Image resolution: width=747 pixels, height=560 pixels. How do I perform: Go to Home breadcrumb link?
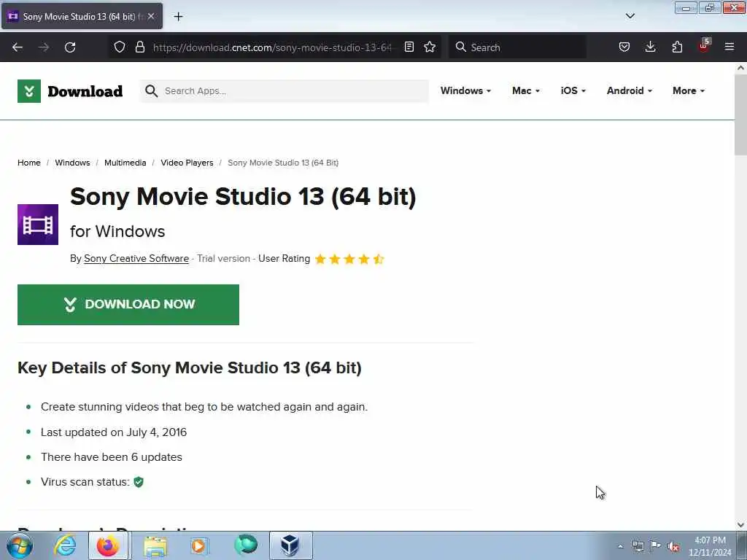tap(29, 163)
